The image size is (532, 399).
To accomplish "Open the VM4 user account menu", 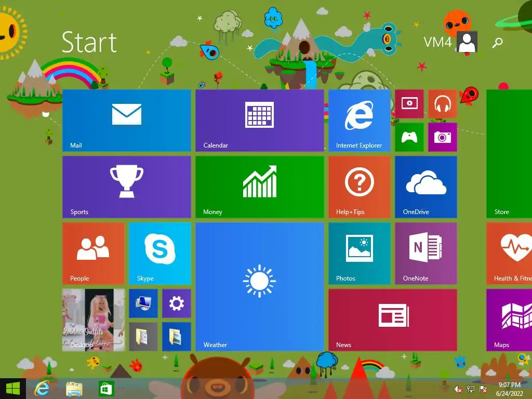I will click(x=450, y=42).
